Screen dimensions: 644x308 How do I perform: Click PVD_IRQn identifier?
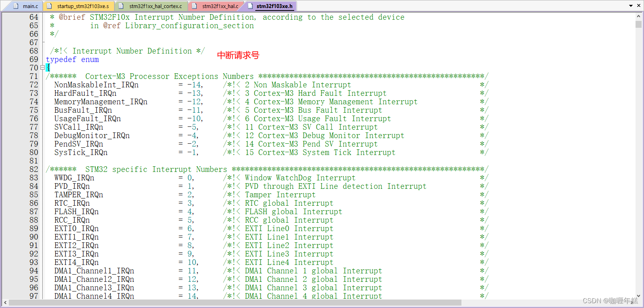click(x=72, y=186)
